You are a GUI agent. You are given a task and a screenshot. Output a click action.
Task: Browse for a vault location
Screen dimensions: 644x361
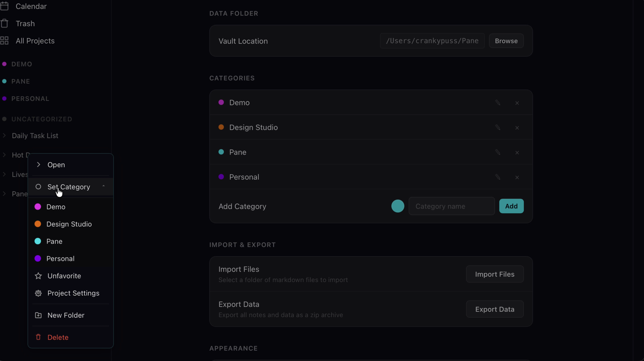pyautogui.click(x=506, y=41)
